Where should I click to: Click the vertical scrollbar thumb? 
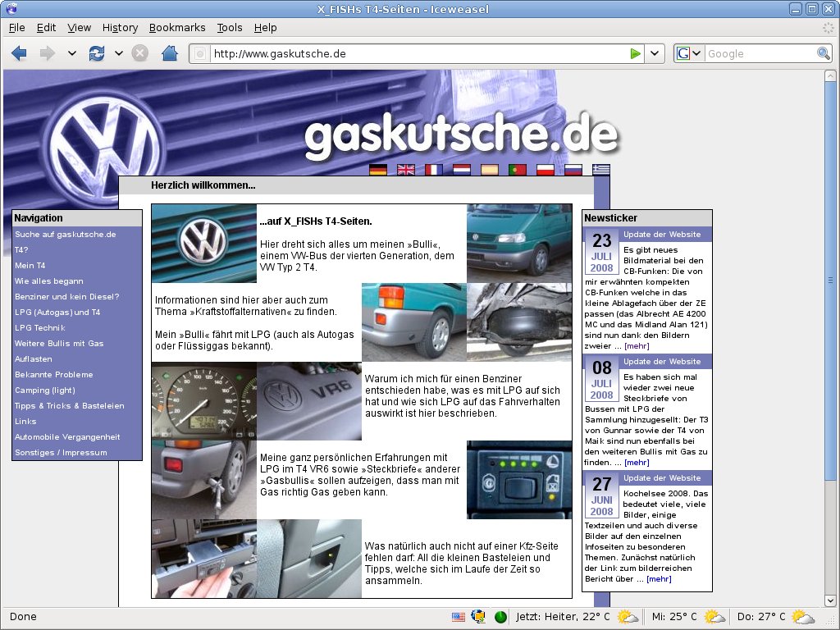coord(830,281)
